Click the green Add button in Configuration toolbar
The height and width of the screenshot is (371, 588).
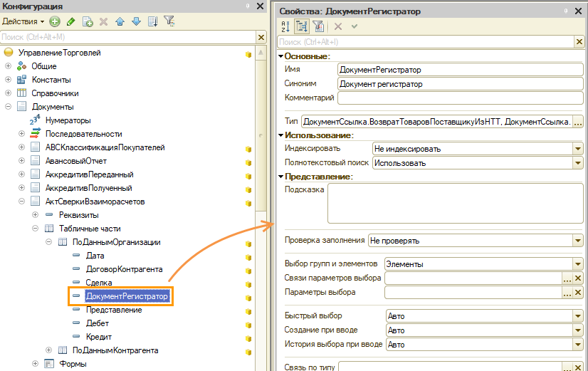[x=56, y=21]
